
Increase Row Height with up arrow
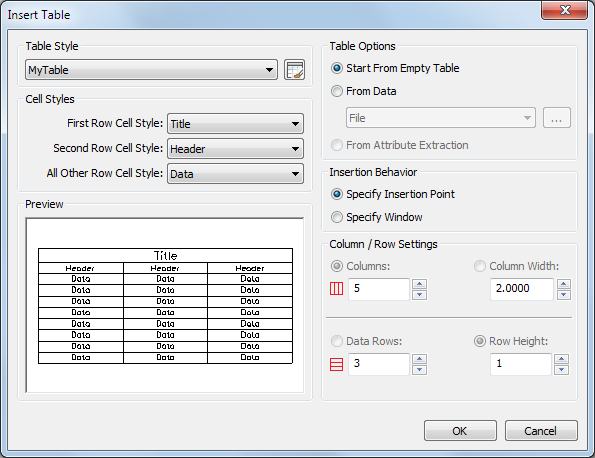coord(561,359)
